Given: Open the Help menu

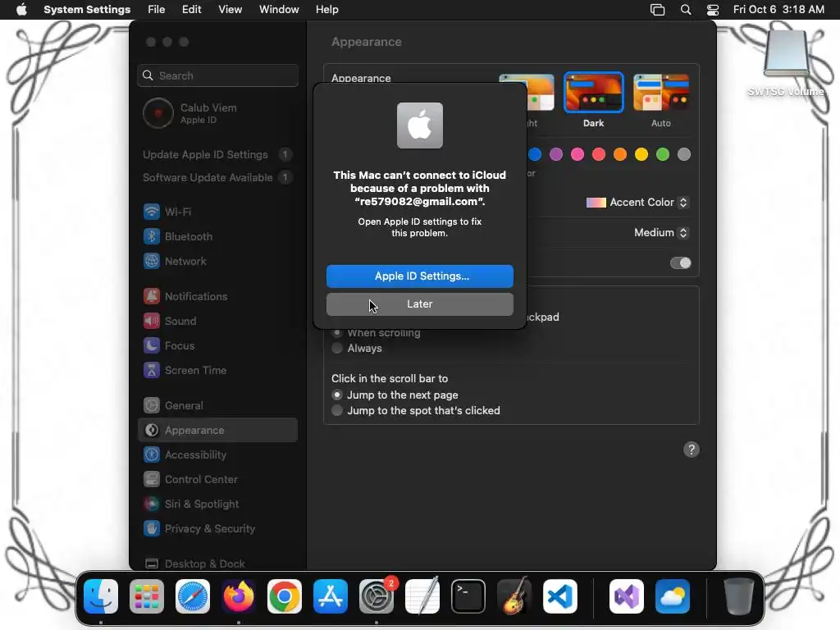Looking at the screenshot, I should (x=326, y=10).
